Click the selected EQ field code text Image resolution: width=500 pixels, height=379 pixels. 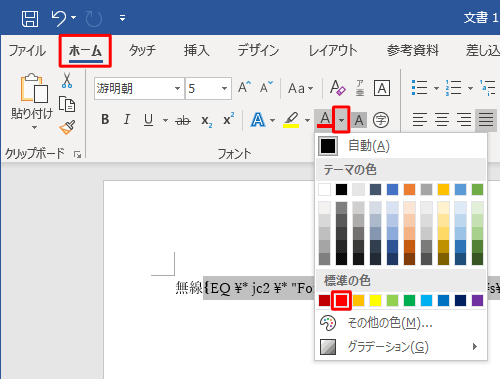coord(259,288)
